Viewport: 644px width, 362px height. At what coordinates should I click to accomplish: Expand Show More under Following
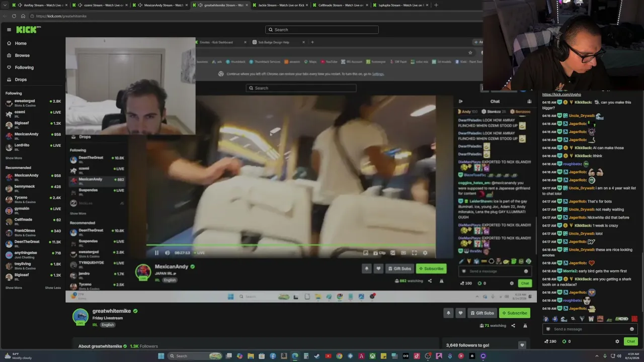(14, 158)
